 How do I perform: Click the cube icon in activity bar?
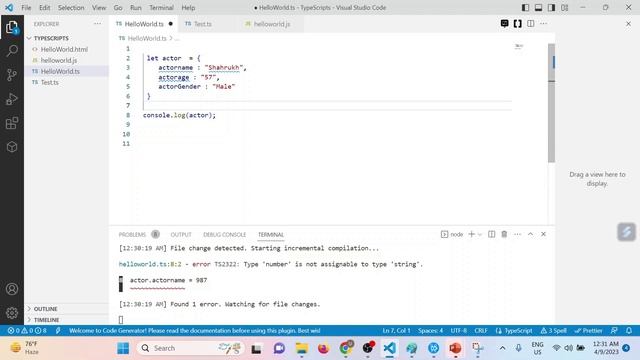(12, 147)
